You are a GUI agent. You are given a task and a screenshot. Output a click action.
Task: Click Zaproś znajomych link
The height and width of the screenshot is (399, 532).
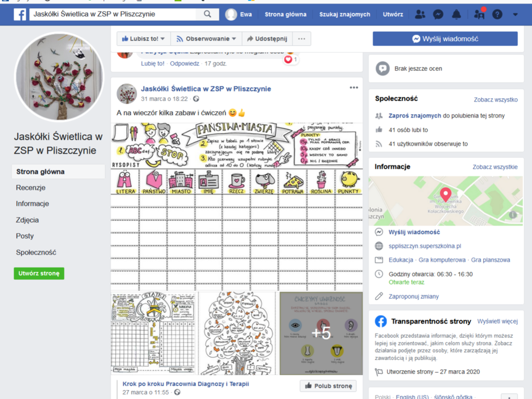(415, 116)
